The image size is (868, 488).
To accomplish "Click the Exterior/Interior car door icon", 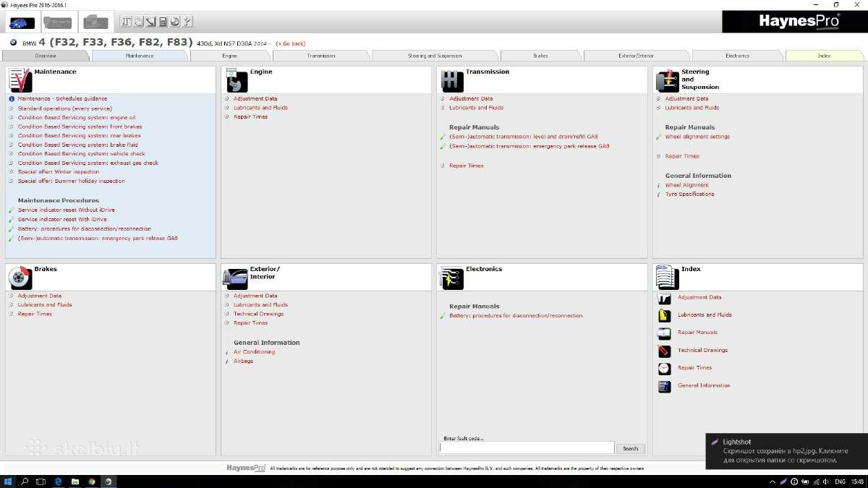I will [237, 277].
